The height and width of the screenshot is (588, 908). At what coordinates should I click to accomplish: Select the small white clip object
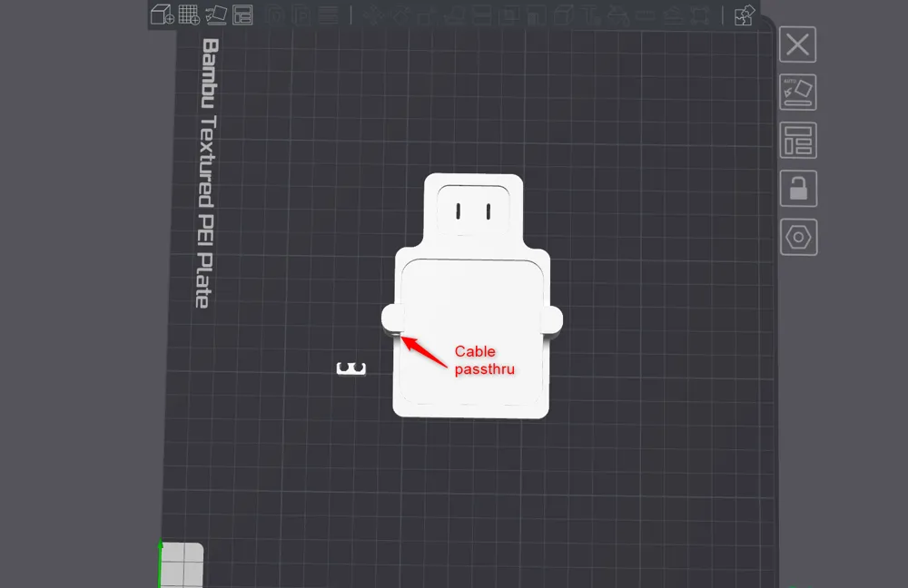(x=351, y=367)
